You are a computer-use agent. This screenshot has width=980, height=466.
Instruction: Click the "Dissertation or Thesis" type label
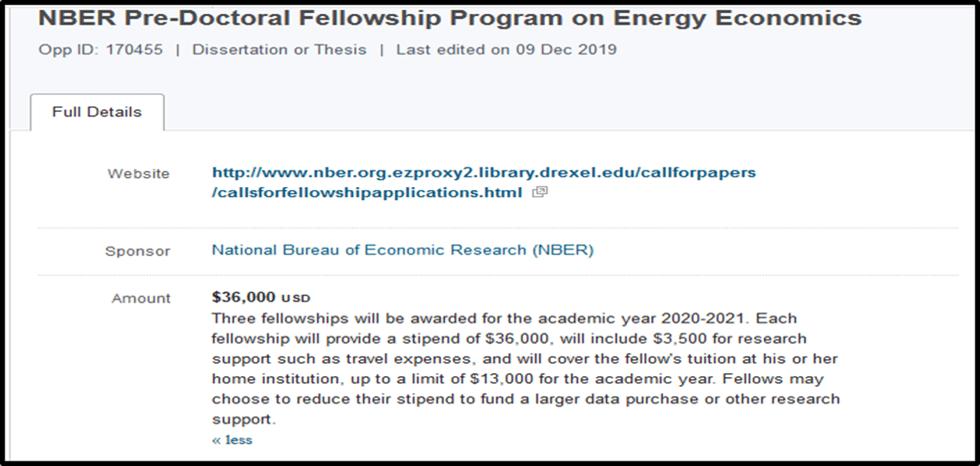click(279, 50)
